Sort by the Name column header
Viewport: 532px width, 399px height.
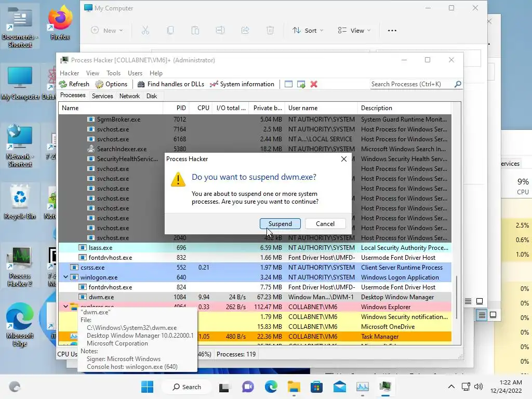point(111,108)
